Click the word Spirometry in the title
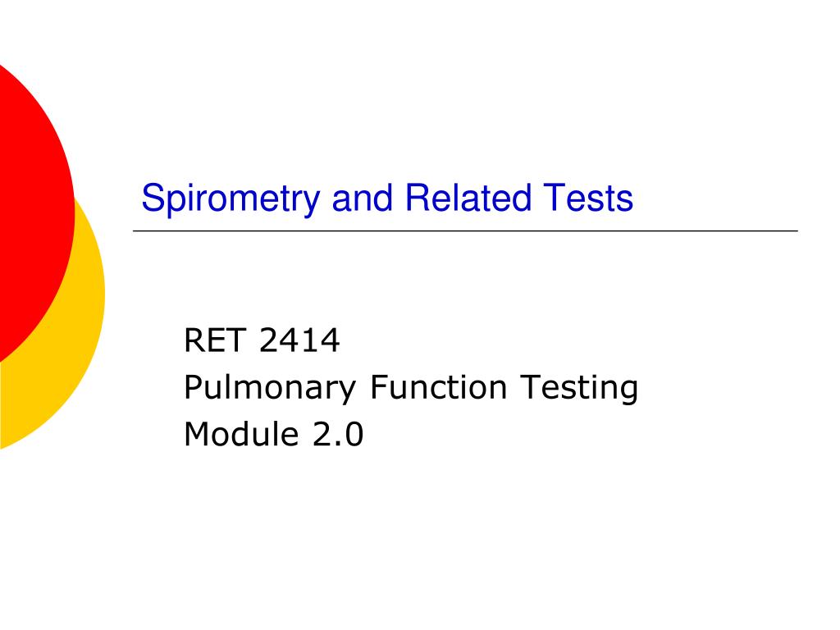Image resolution: width=840 pixels, height=630 pixels. point(231,199)
